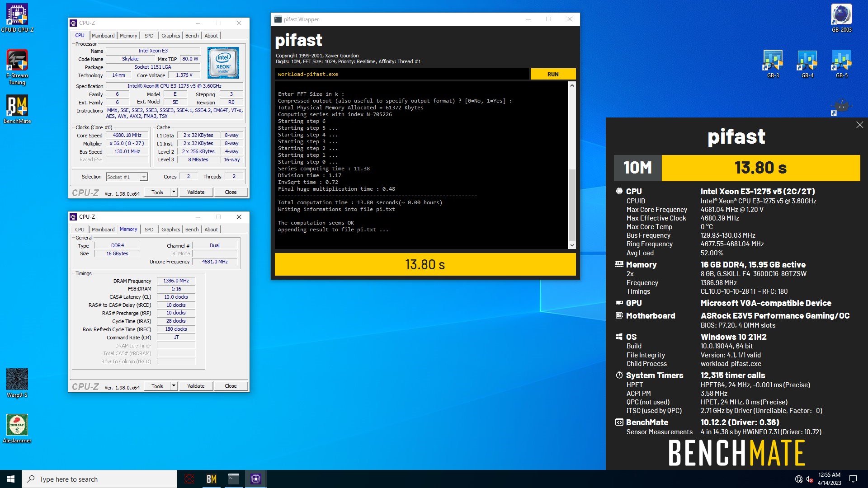Open Aleslammer desktop icon
The height and width of the screenshot is (488, 868).
17,429
